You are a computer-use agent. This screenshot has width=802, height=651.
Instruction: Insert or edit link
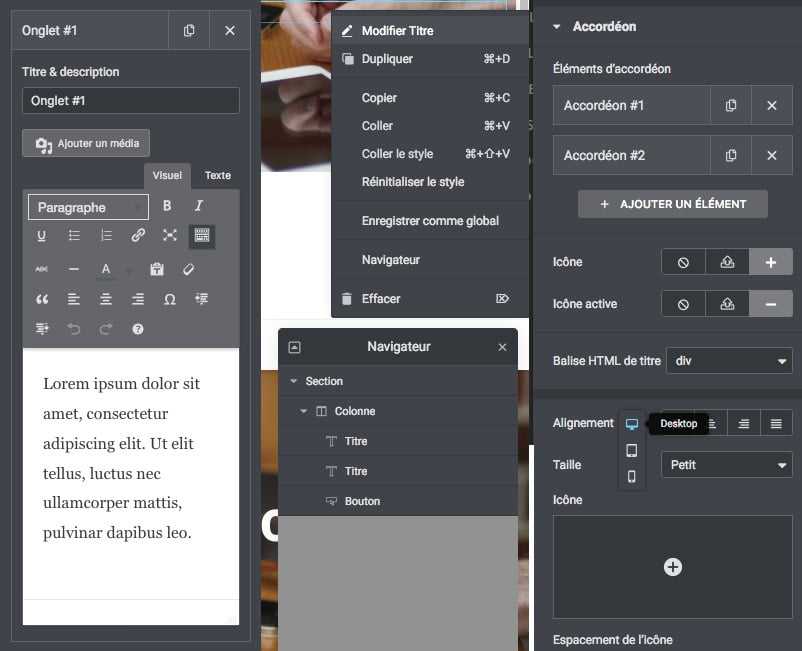pos(138,235)
